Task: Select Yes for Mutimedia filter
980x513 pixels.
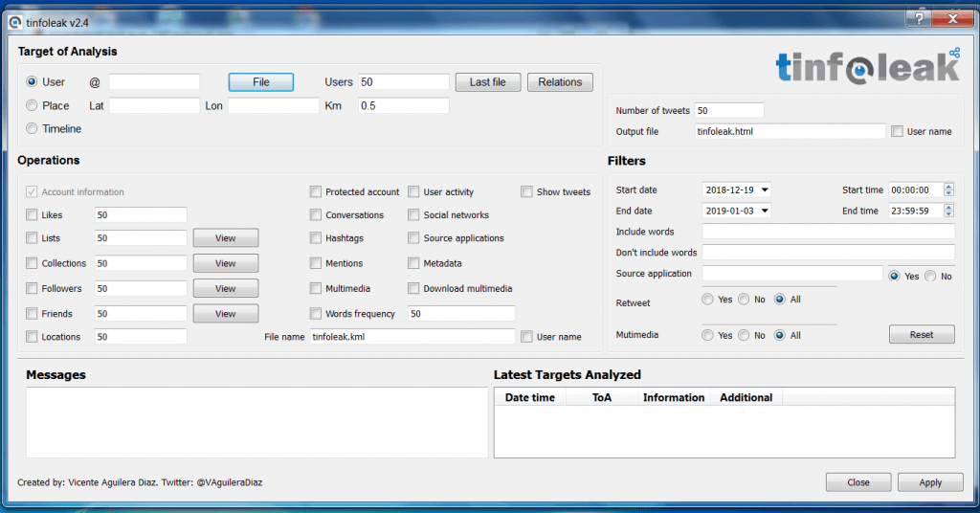Action: [707, 336]
